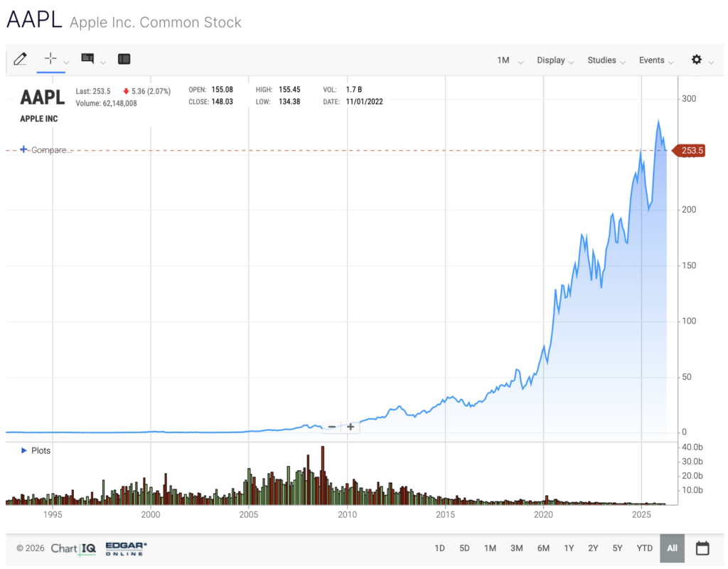
Task: Open the Studies menu
Action: click(606, 60)
